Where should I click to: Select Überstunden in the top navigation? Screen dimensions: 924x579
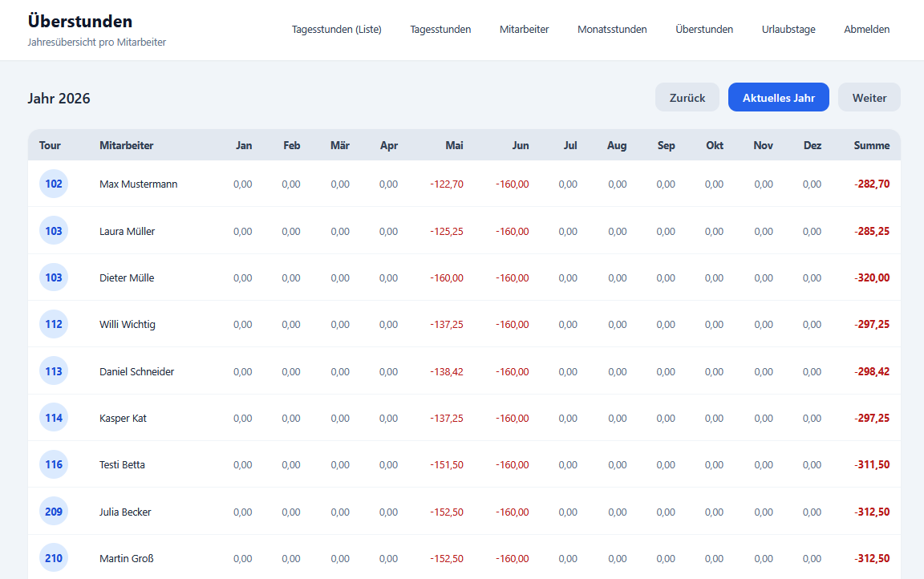click(x=704, y=30)
